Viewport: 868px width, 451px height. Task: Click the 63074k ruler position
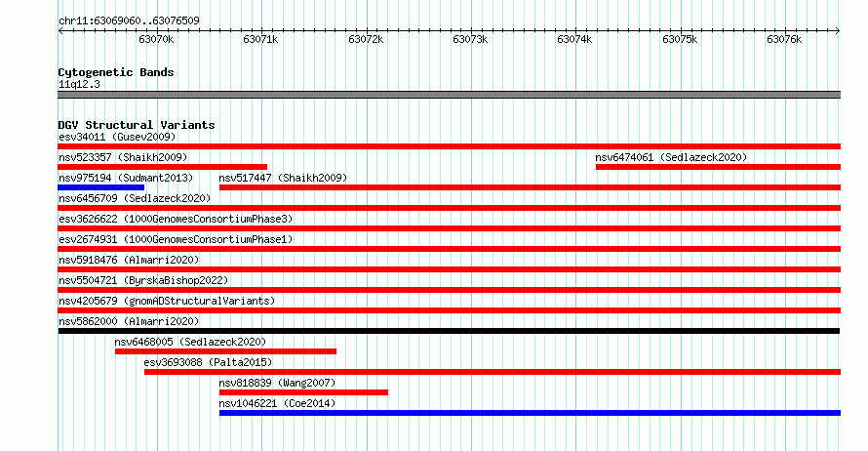(574, 39)
